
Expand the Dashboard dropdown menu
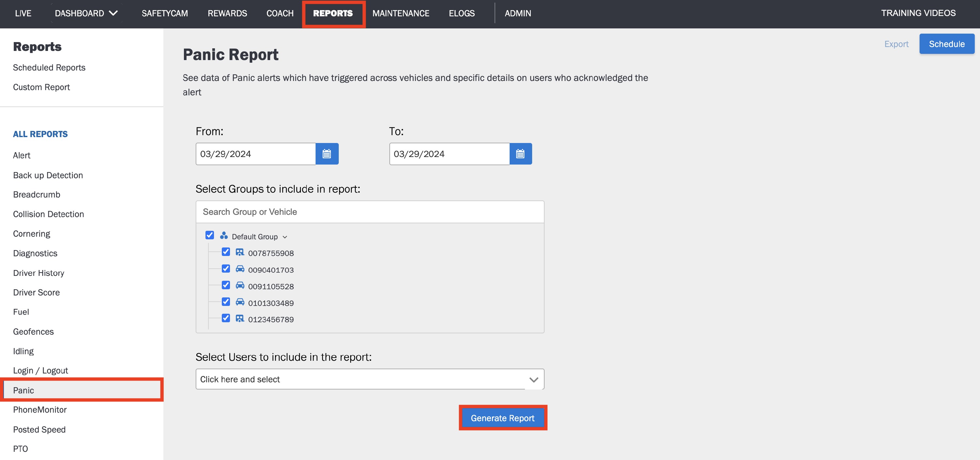(86, 13)
